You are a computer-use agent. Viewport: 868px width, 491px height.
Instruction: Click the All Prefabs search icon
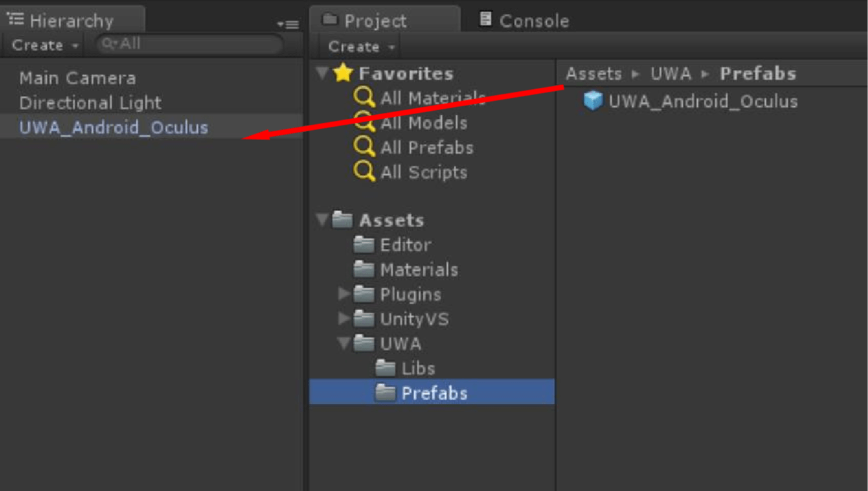[x=364, y=147]
